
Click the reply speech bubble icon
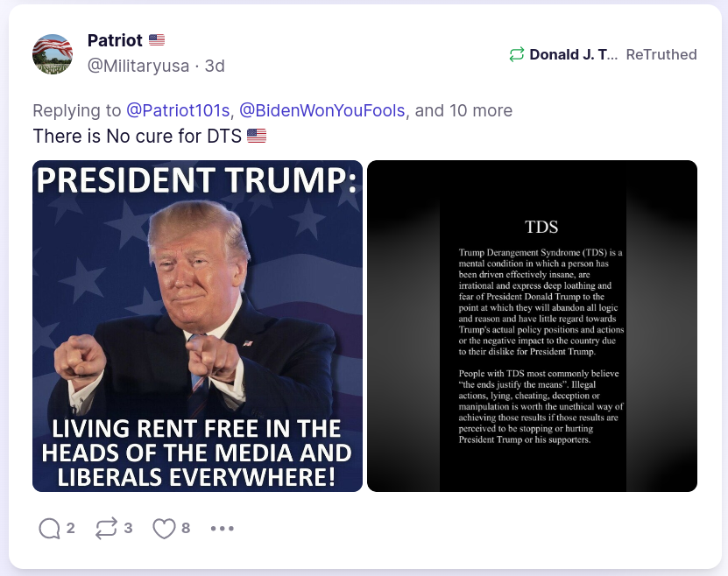click(49, 528)
